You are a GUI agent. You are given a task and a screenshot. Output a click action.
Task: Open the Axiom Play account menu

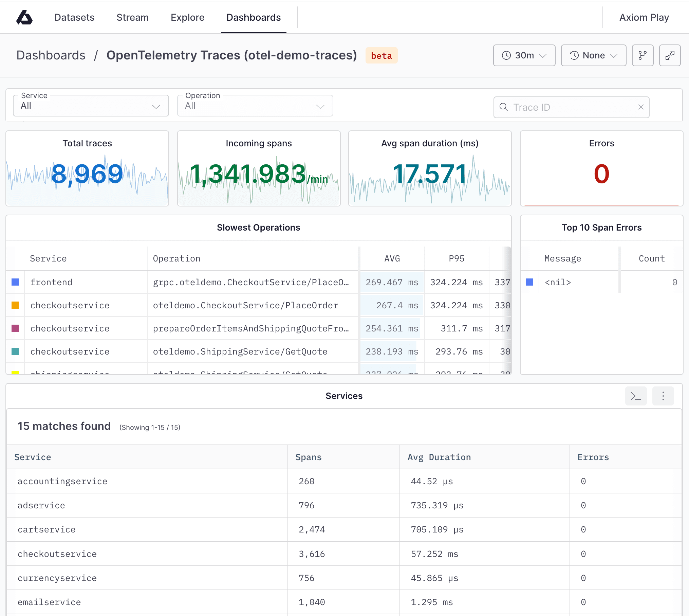(644, 17)
